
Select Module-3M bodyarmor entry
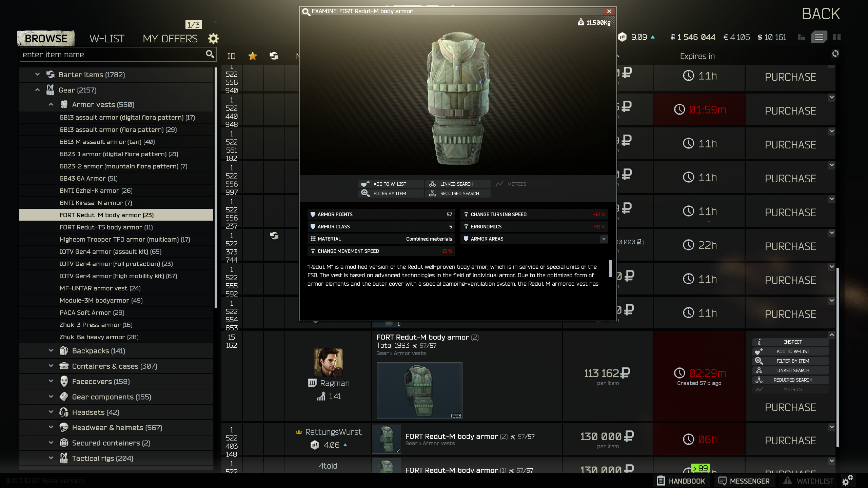[116, 300]
